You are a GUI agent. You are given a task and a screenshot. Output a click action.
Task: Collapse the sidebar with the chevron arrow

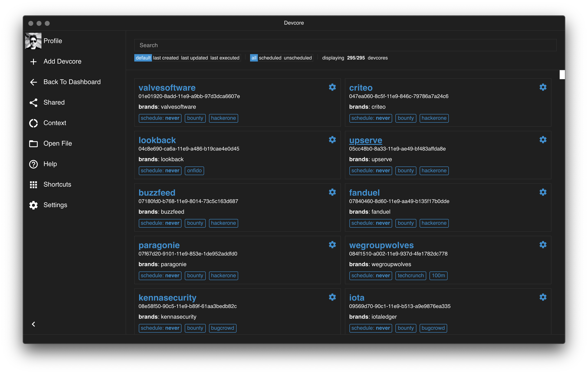coord(33,324)
